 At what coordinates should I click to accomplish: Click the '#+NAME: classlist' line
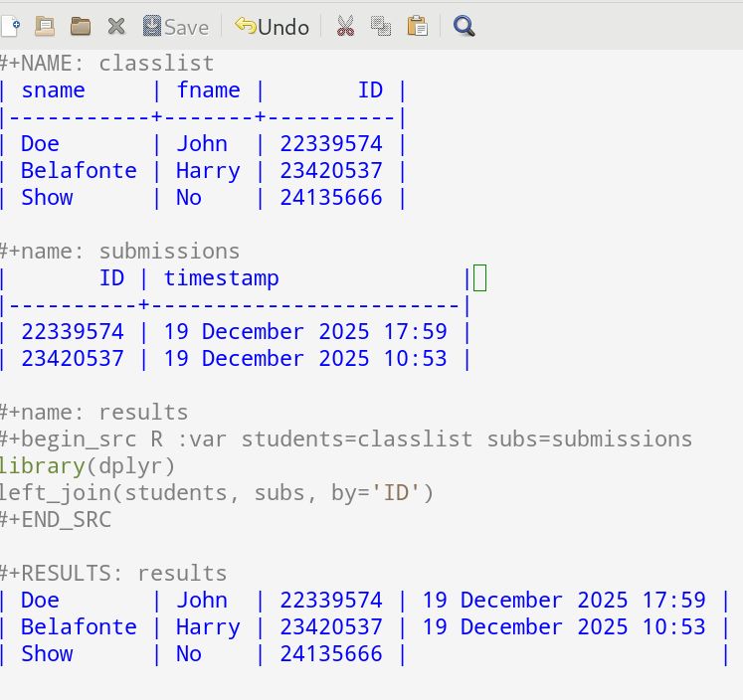tap(107, 64)
